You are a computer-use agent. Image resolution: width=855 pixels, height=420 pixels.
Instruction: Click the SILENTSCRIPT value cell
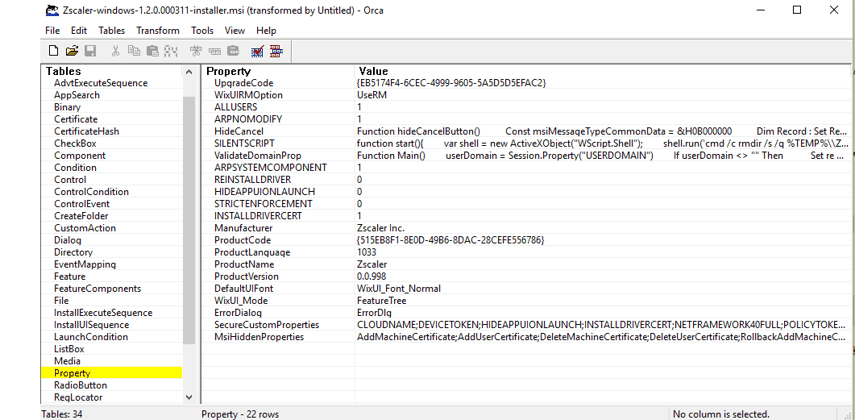(600, 144)
